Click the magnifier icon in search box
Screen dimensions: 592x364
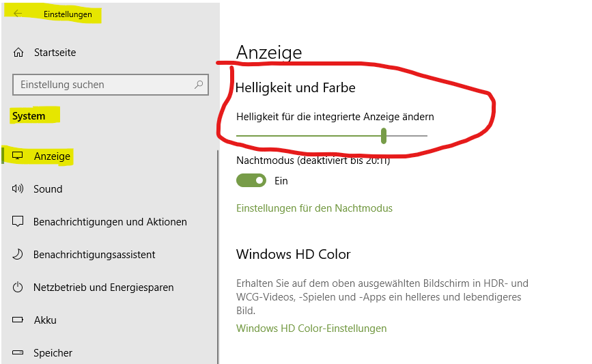pos(199,85)
